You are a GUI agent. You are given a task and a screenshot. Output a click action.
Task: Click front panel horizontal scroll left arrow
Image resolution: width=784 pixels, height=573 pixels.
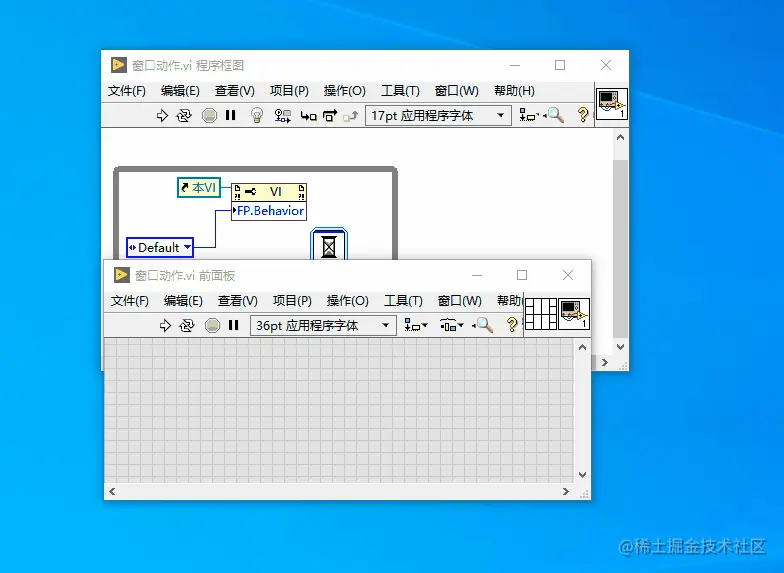pos(112,492)
